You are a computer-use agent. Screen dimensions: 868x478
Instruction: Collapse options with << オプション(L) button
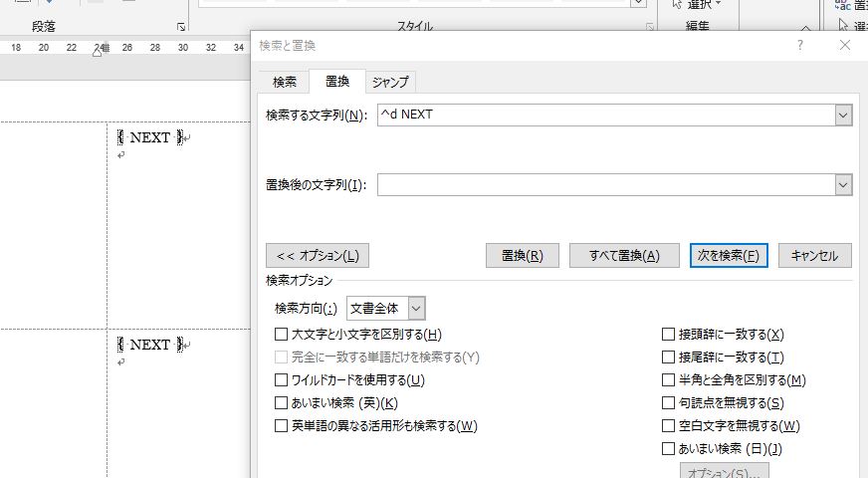pos(318,256)
